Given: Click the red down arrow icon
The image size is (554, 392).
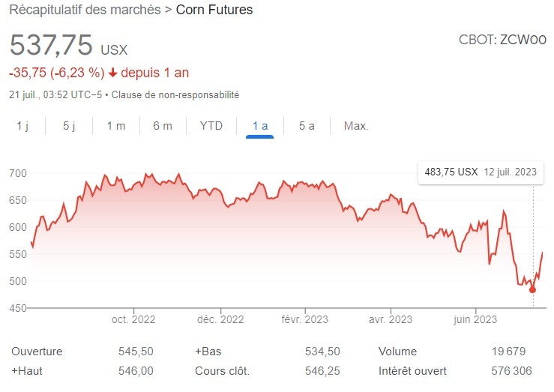Looking at the screenshot, I should (x=112, y=73).
